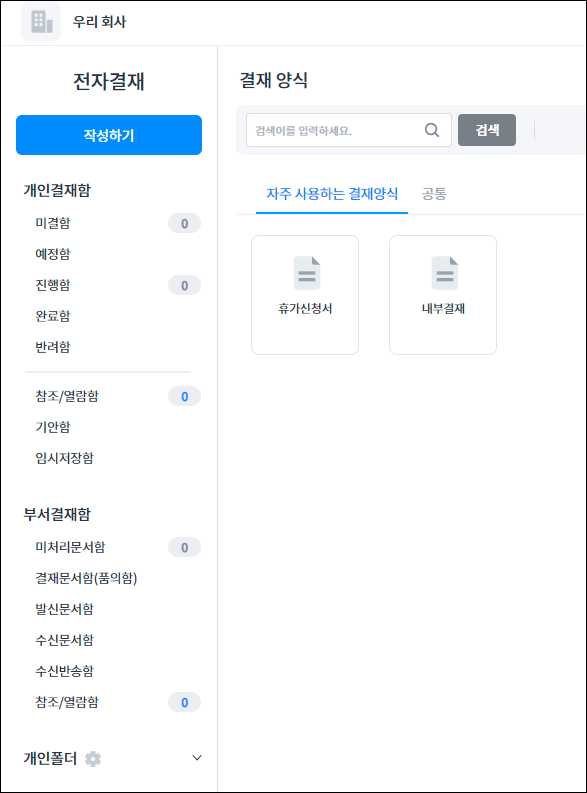The width and height of the screenshot is (587, 793).
Task: Click the magnifier icon in search box
Action: click(432, 130)
